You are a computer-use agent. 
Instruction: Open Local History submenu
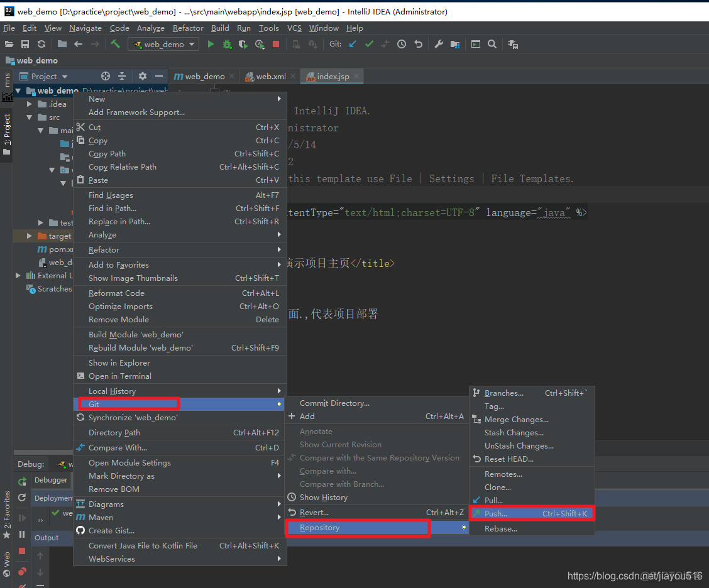[x=180, y=391]
